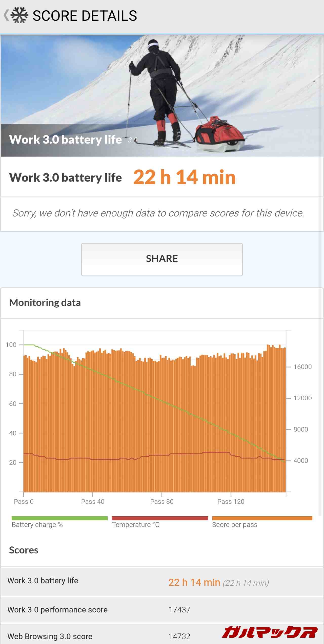This screenshot has width=324, height=644.
Task: Click the green Battery charge legend bar
Action: 59,518
